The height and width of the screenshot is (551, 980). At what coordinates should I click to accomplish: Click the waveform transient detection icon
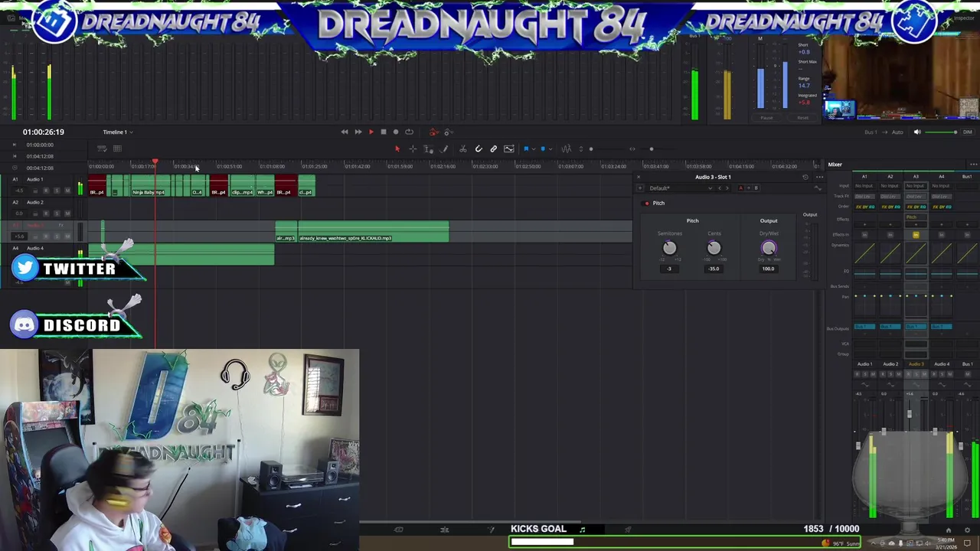[x=567, y=148]
